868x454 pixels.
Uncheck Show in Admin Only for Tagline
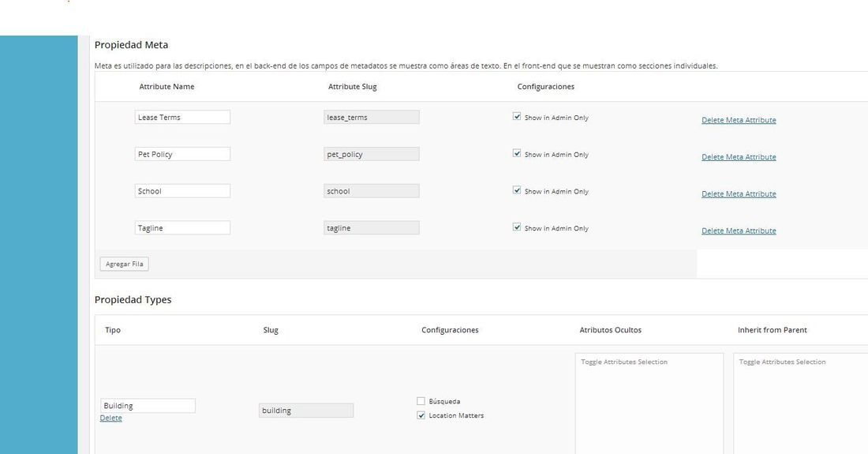[x=517, y=227]
